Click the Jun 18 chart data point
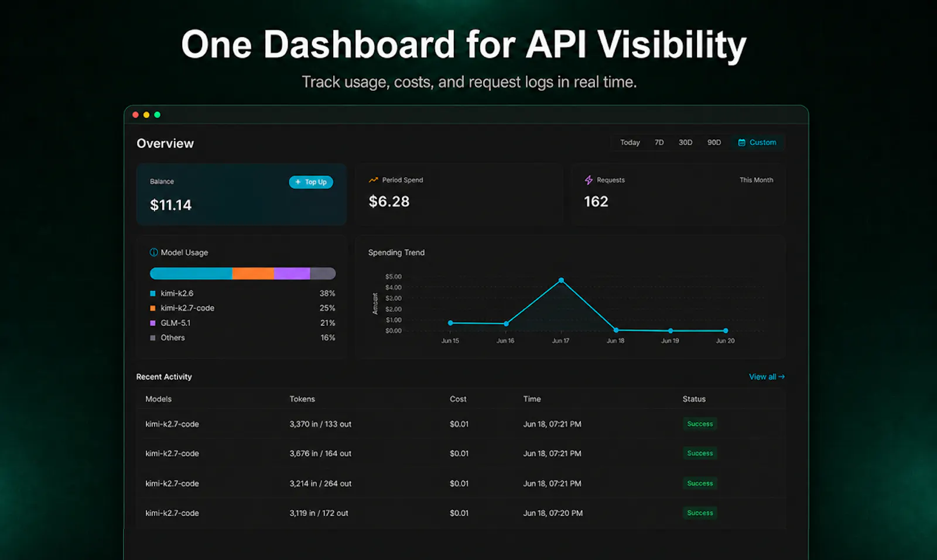This screenshot has height=560, width=937. tap(615, 330)
